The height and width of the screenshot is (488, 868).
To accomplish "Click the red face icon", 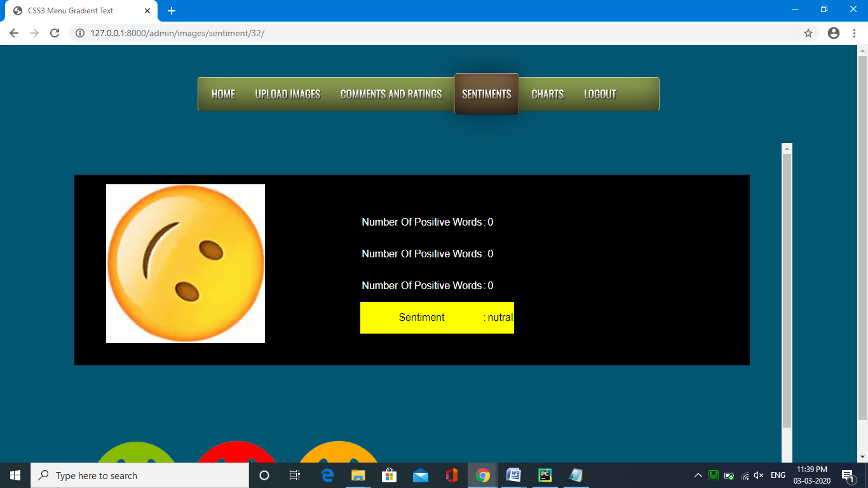I will [x=235, y=452].
